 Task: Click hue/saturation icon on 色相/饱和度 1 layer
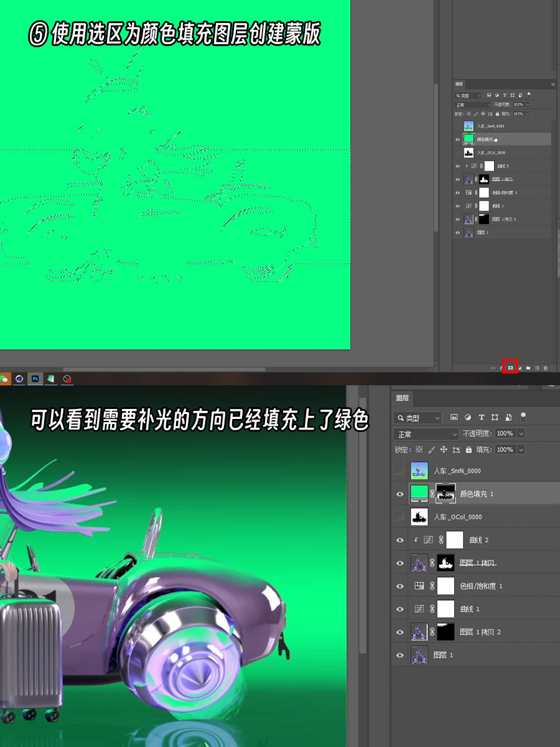point(419,586)
